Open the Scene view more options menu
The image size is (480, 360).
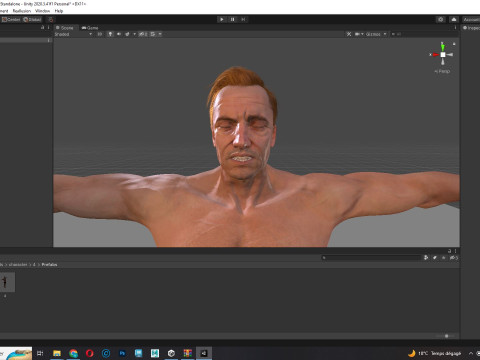[455, 28]
